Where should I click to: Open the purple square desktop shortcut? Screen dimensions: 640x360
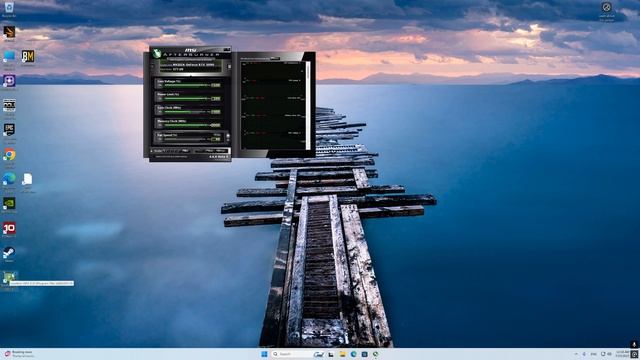pos(9,81)
